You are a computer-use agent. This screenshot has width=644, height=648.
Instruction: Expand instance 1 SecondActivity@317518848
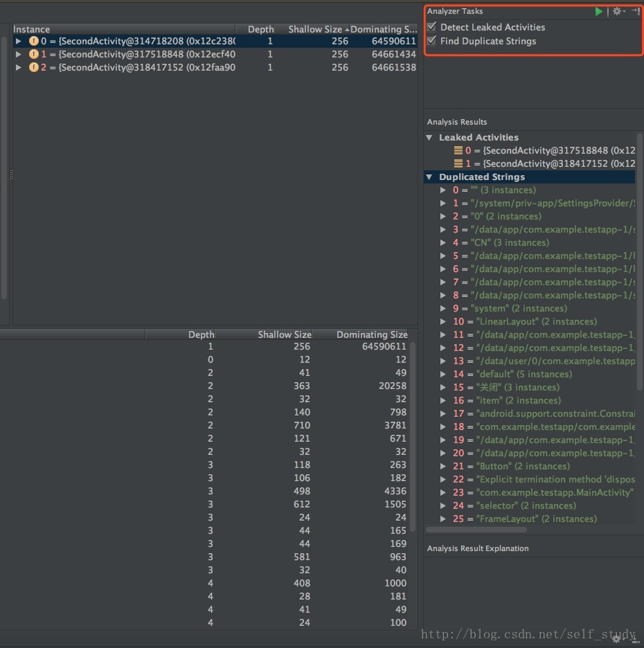pos(18,54)
